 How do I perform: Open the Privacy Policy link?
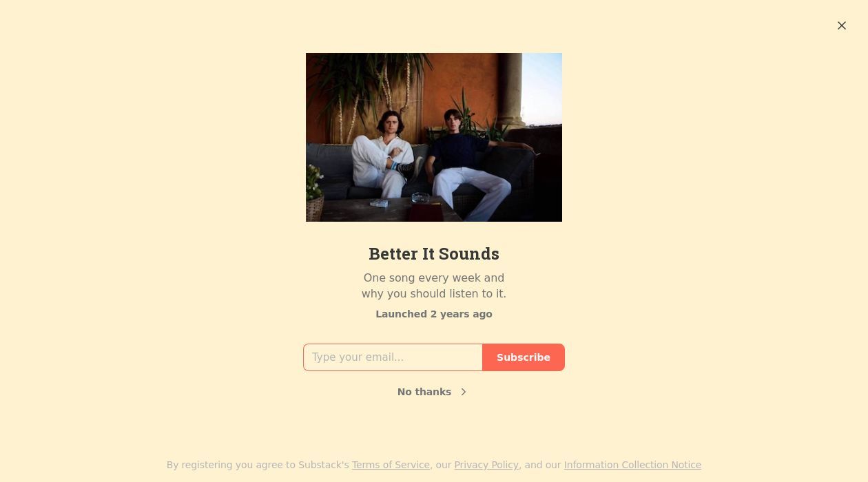(486, 465)
